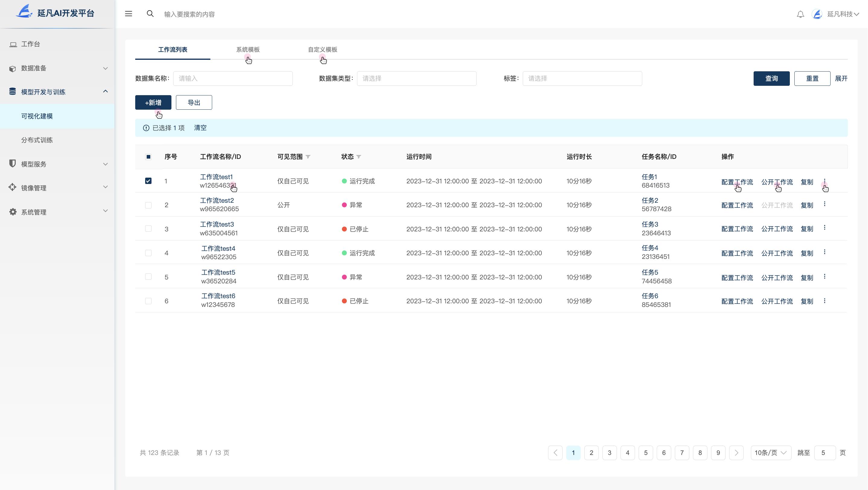Screen dimensions: 868x490
Task: Collapse the 模型开发与训练 section
Action: 105,92
